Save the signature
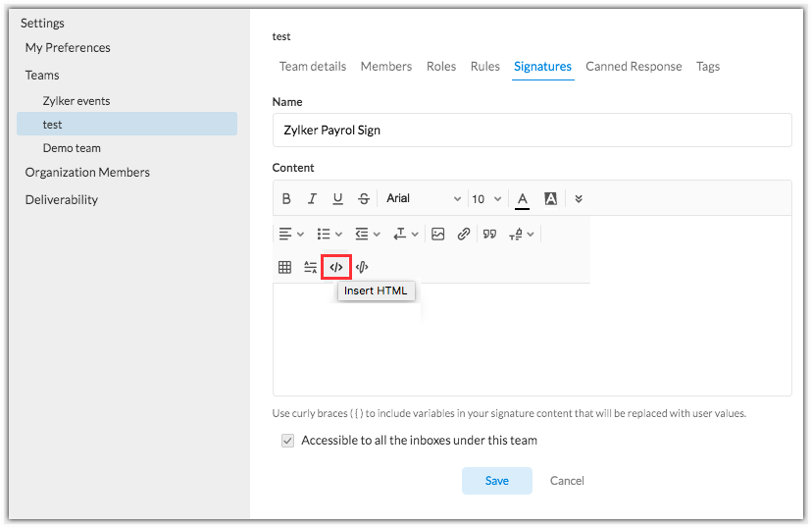Image resolution: width=812 pixels, height=528 pixels. (x=497, y=481)
